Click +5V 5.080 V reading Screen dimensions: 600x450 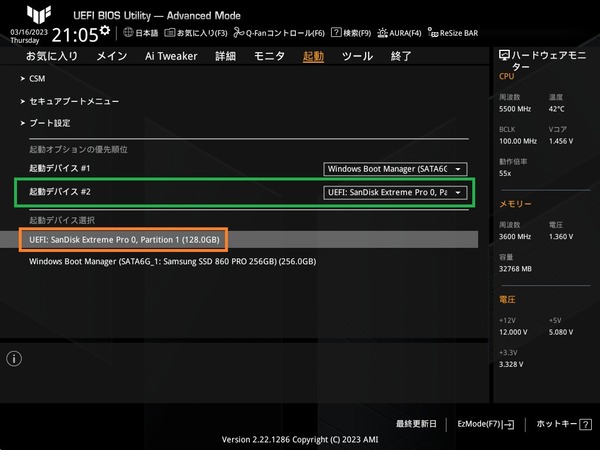[x=561, y=332]
